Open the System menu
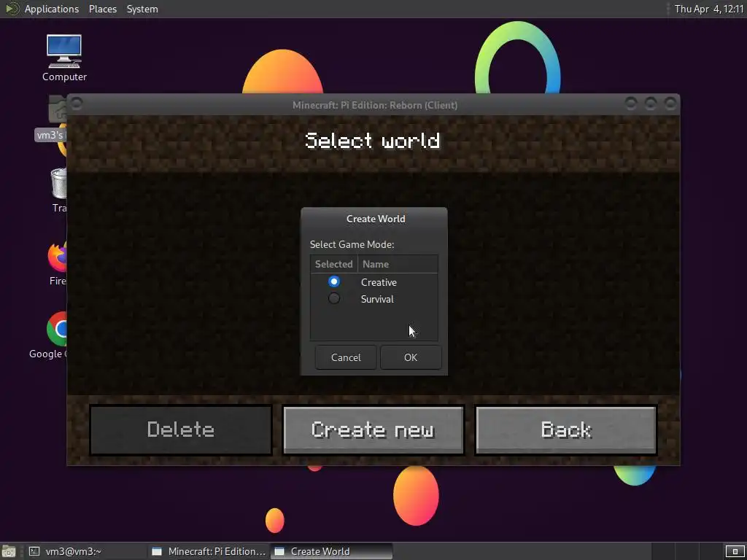 pos(142,9)
